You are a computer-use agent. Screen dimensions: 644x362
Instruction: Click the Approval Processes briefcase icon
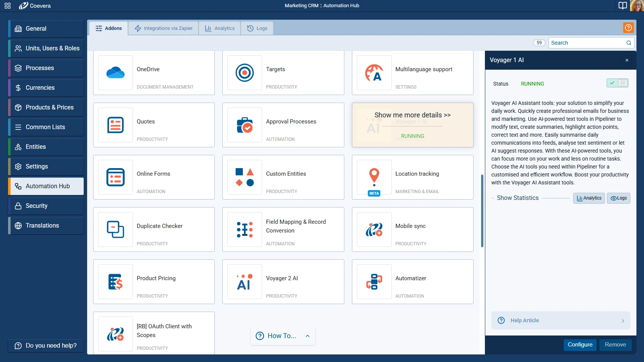[x=245, y=125]
